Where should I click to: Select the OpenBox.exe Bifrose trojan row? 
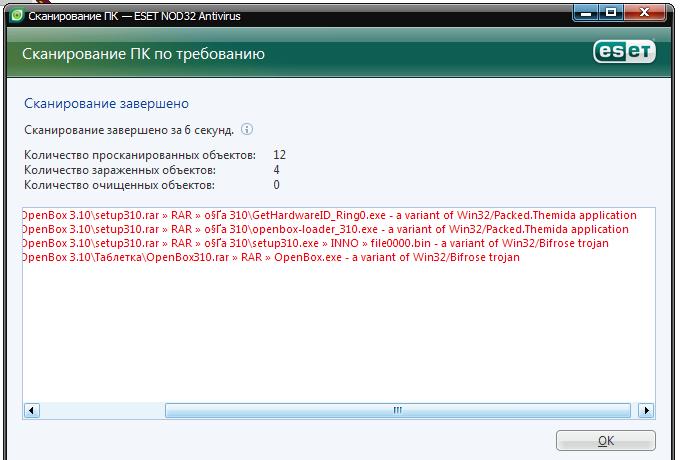pos(271,257)
